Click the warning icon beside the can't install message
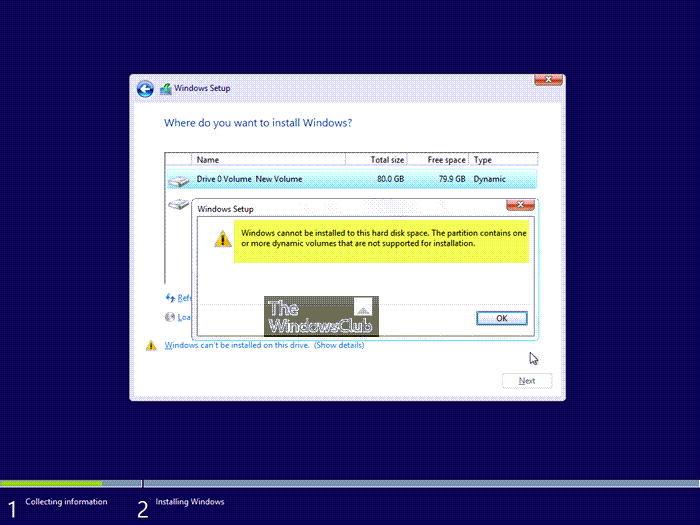 click(x=151, y=346)
